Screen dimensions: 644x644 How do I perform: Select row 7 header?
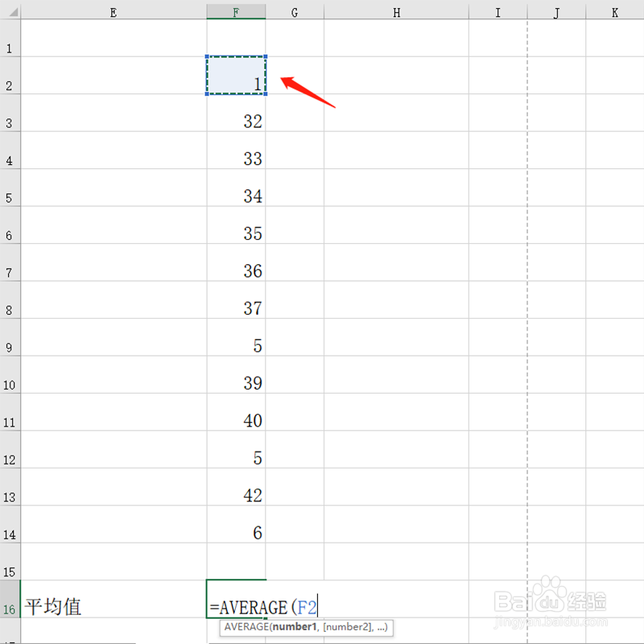[x=10, y=262]
